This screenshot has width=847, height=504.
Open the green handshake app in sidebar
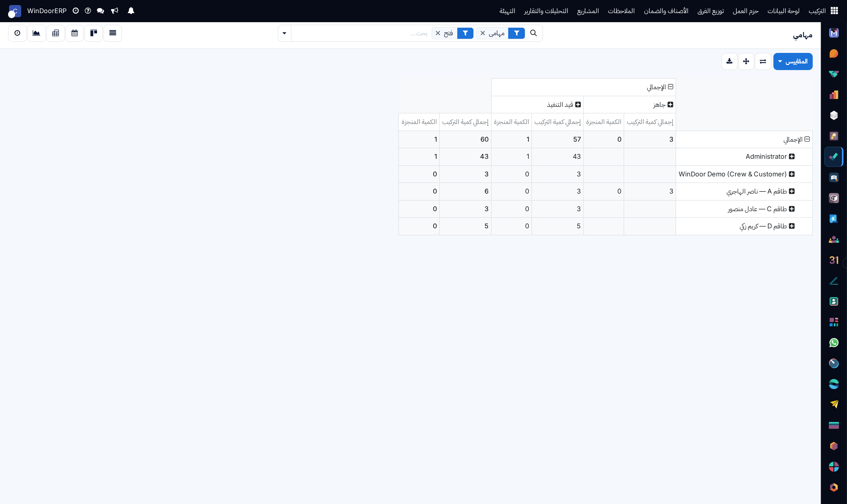click(834, 74)
